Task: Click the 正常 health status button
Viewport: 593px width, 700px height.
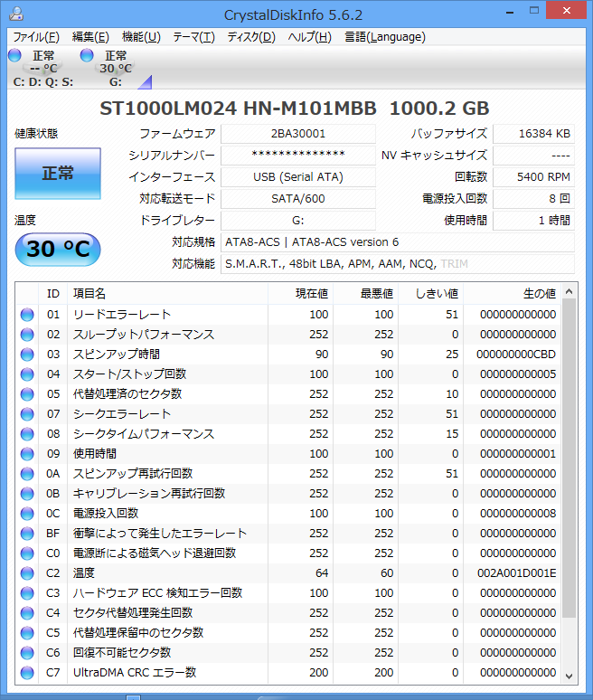Action: pos(58,174)
